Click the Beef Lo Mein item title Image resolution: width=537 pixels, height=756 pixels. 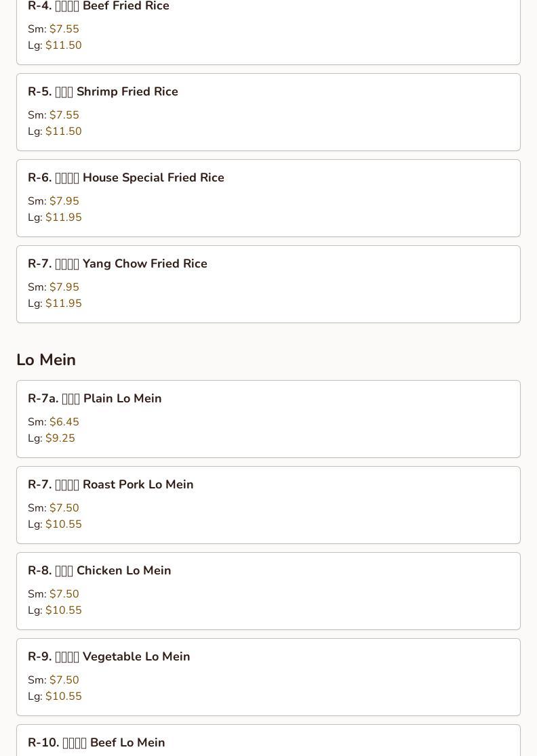[96, 742]
